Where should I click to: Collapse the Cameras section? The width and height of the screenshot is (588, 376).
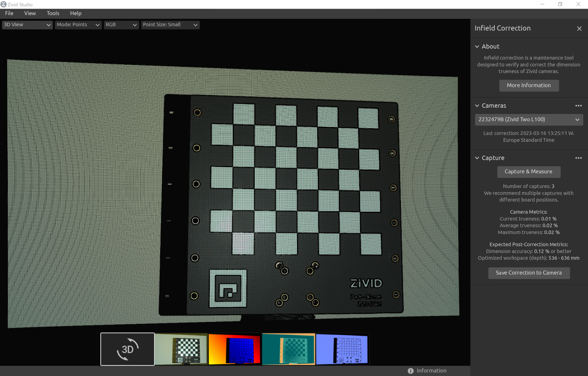pos(477,106)
